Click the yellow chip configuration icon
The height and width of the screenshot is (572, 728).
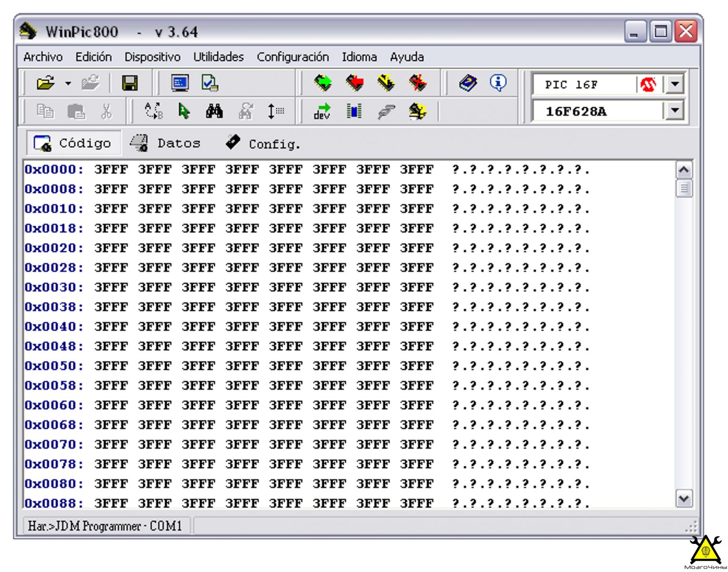[417, 111]
